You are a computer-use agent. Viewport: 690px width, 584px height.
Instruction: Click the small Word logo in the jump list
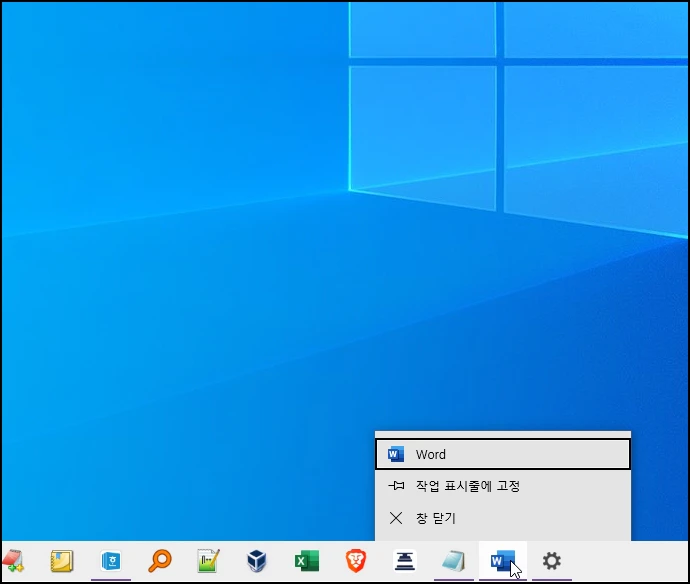[396, 454]
